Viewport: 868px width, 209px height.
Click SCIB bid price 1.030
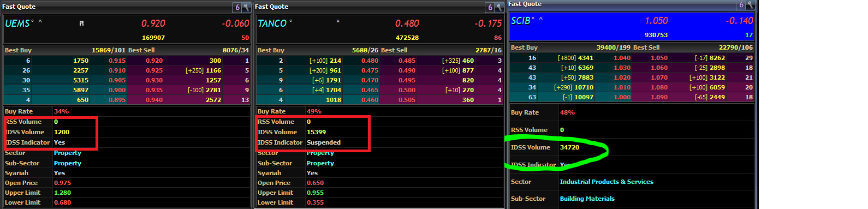(622, 68)
